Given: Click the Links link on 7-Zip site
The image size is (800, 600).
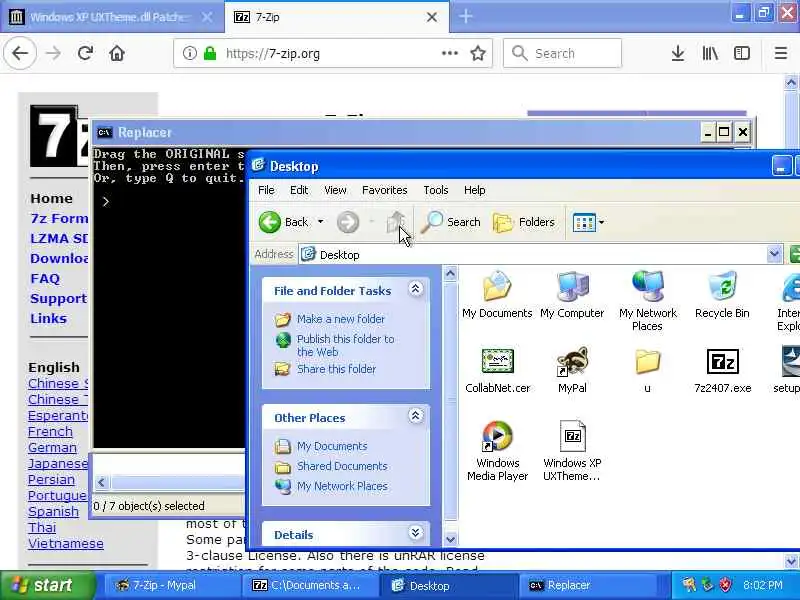Looking at the screenshot, I should tap(48, 318).
